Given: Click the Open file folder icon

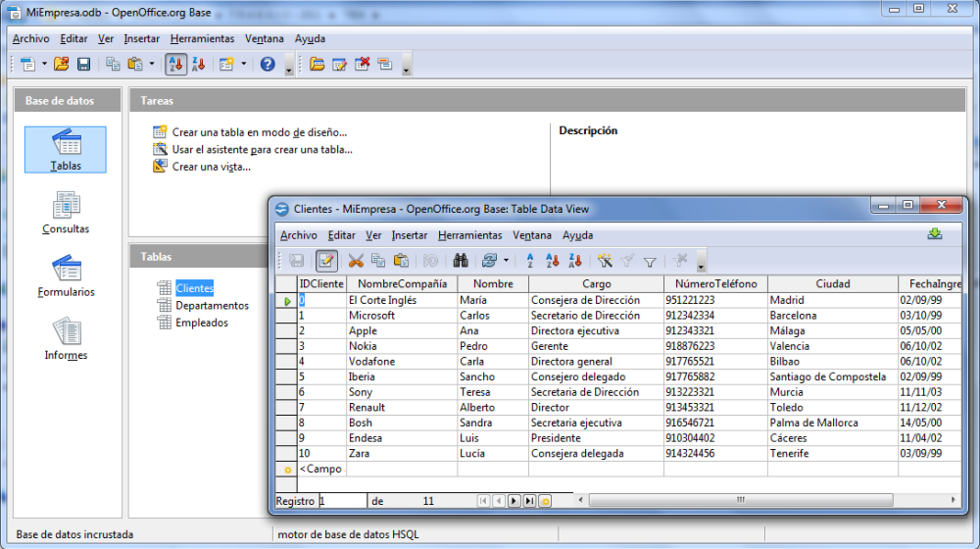Looking at the screenshot, I should (61, 64).
